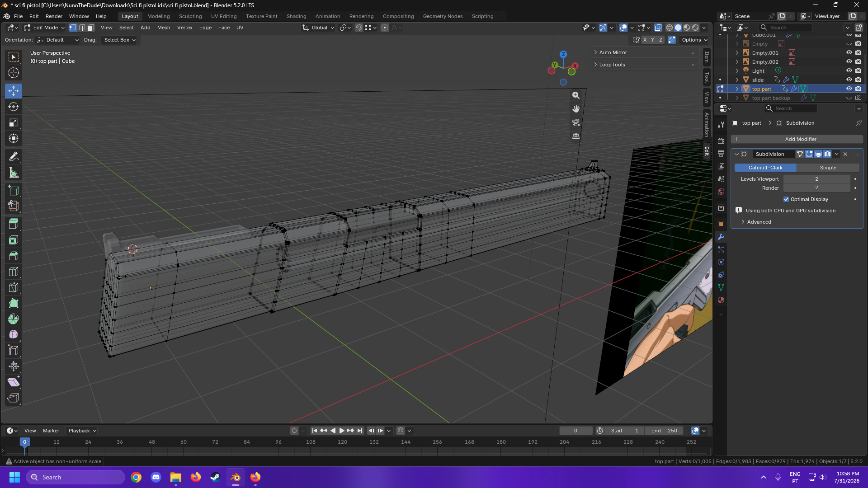Switch to face select mode

pos(90,28)
